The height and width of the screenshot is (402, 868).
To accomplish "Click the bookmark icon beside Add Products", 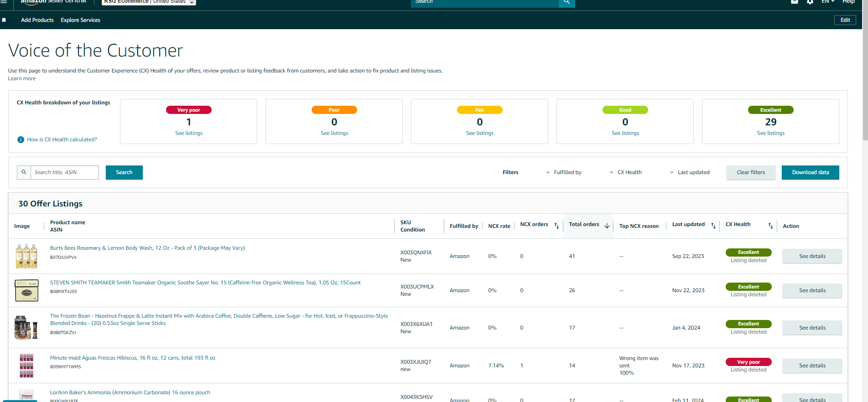I will tap(4, 20).
